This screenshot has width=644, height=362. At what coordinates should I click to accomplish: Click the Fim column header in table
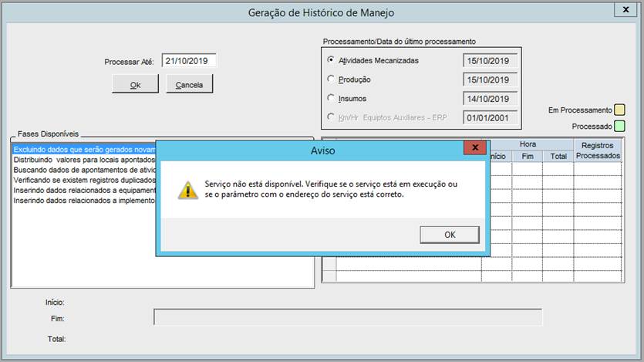[528, 157]
